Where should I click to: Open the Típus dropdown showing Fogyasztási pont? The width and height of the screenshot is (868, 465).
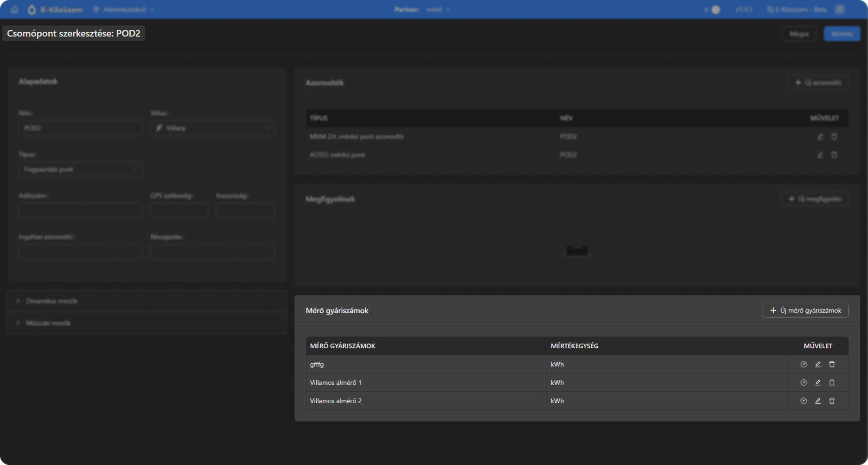click(x=80, y=169)
